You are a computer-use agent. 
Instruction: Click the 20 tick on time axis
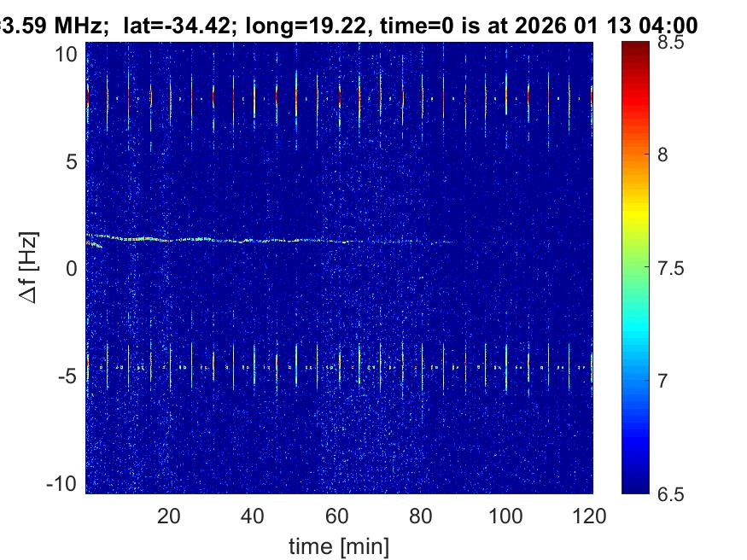point(168,516)
